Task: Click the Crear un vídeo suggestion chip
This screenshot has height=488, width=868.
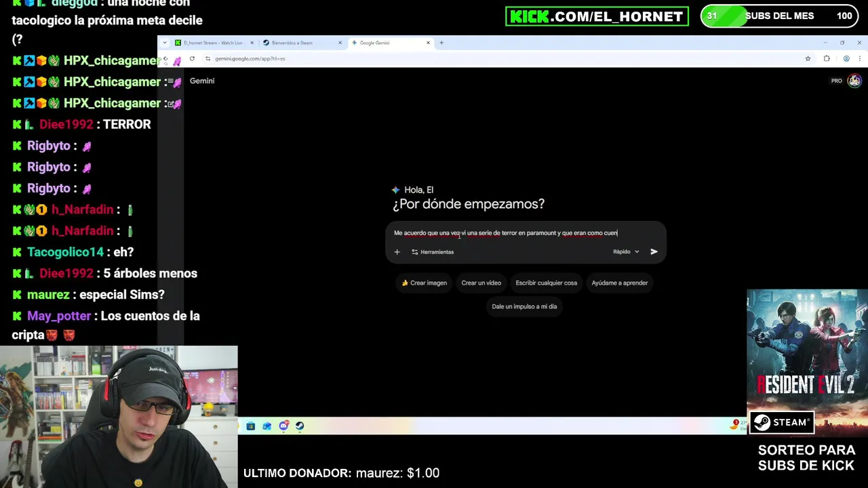Action: click(x=481, y=283)
